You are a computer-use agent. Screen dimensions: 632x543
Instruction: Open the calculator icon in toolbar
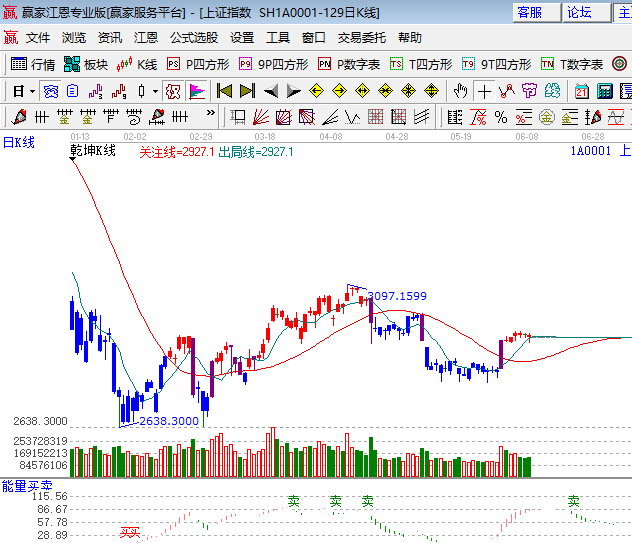click(604, 91)
